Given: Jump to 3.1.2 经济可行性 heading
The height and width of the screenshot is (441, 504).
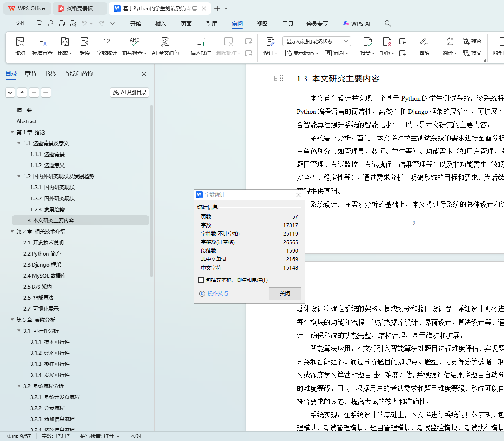Looking at the screenshot, I should coord(50,353).
